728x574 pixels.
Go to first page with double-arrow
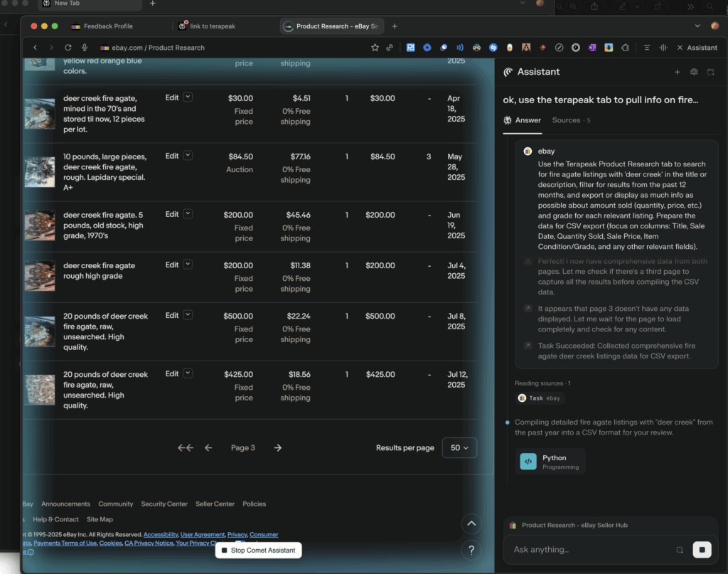pos(186,448)
